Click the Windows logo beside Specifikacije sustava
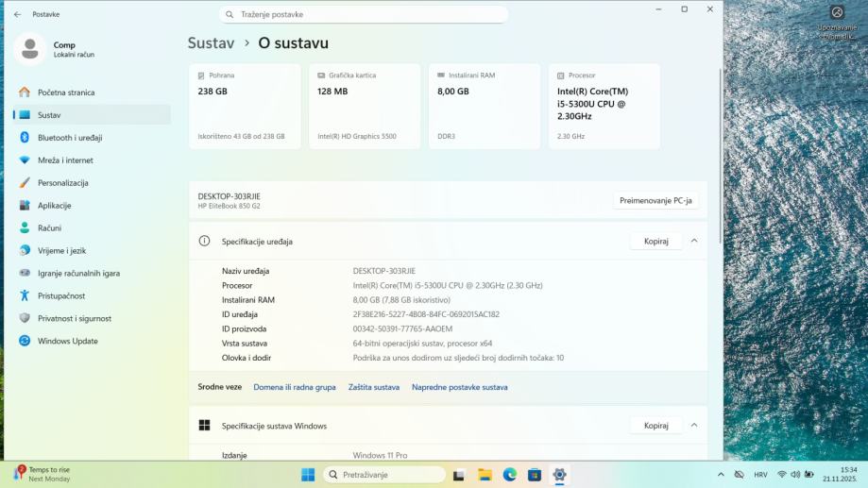 (204, 426)
